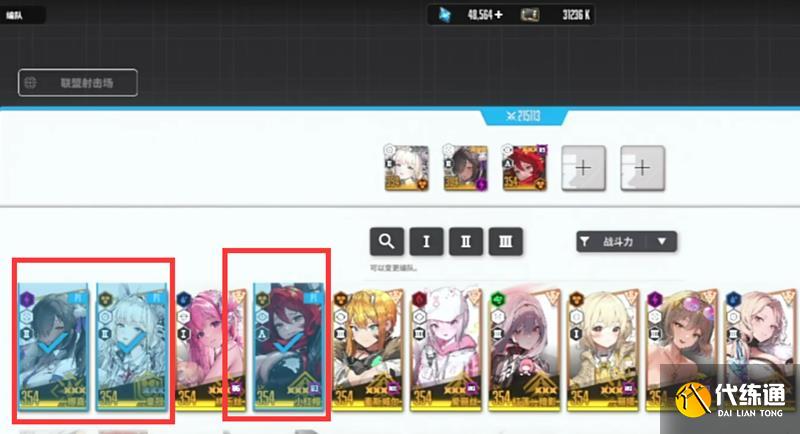The width and height of the screenshot is (800, 434).
Task: Click the blue gem currency icon
Action: pos(445,15)
